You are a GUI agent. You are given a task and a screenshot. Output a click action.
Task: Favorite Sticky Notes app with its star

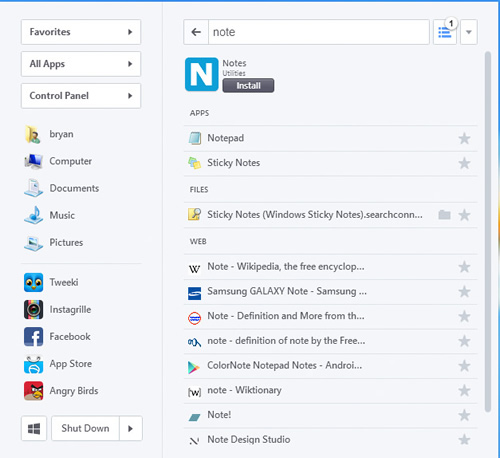coord(464,163)
